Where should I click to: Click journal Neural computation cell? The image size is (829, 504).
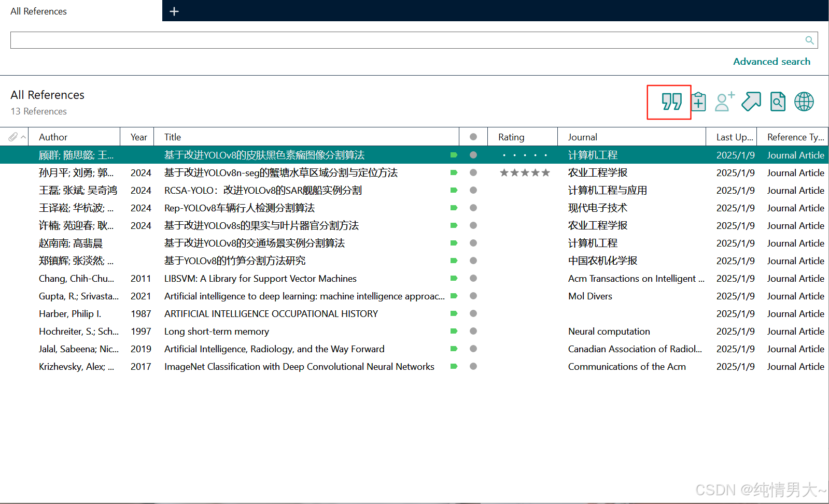609,331
